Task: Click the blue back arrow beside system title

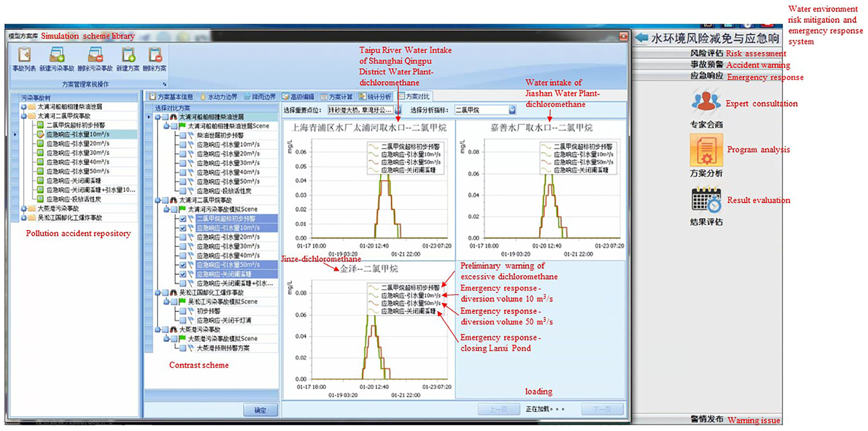Action: (x=641, y=38)
